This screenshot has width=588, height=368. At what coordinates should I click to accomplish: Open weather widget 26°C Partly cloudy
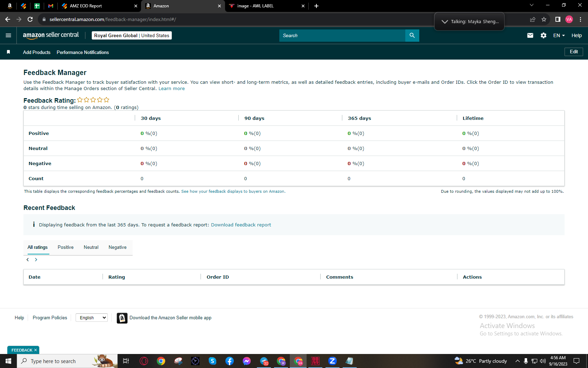[481, 361]
